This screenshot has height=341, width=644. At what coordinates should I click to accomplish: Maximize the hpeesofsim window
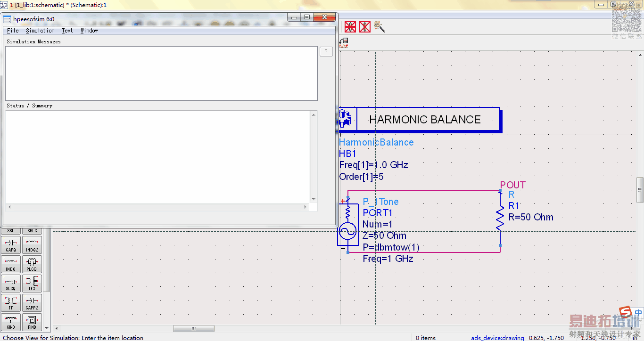pyautogui.click(x=306, y=18)
